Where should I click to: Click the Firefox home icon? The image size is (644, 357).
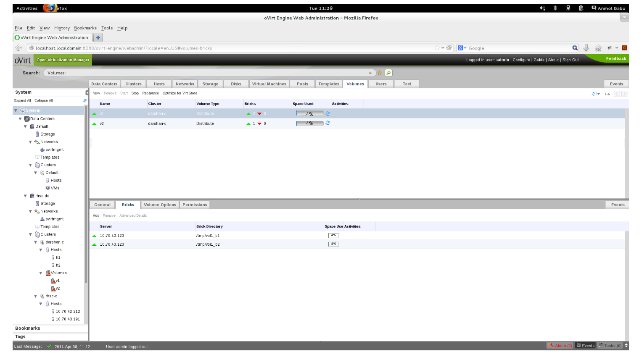click(598, 48)
